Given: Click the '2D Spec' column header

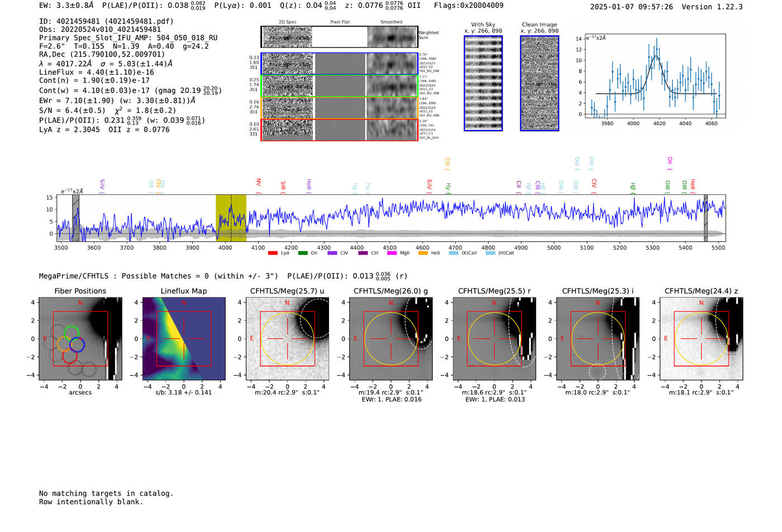Looking at the screenshot, I should [288, 22].
